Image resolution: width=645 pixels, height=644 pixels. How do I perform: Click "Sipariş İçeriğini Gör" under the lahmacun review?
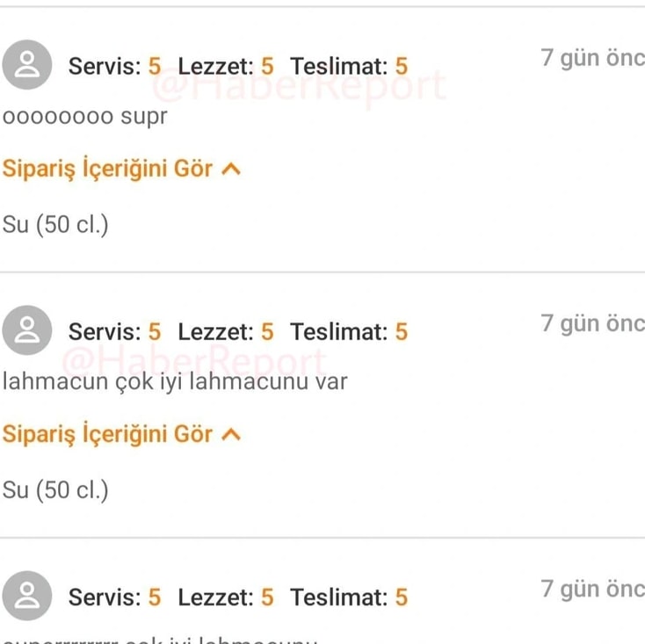pos(108,434)
